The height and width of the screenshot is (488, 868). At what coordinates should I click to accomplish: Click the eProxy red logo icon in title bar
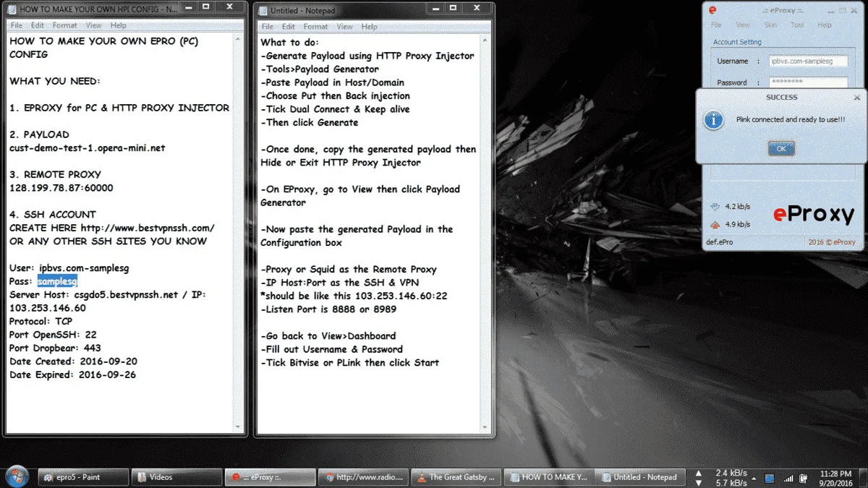712,10
